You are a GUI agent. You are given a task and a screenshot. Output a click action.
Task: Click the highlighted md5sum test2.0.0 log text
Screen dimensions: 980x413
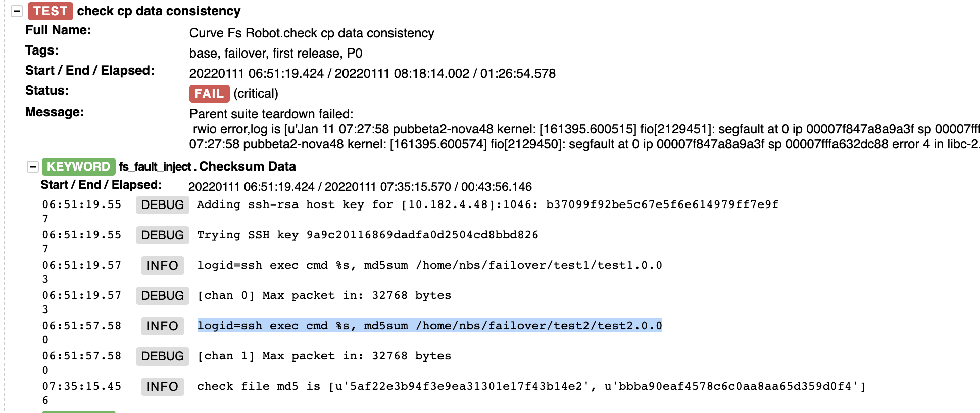(429, 326)
